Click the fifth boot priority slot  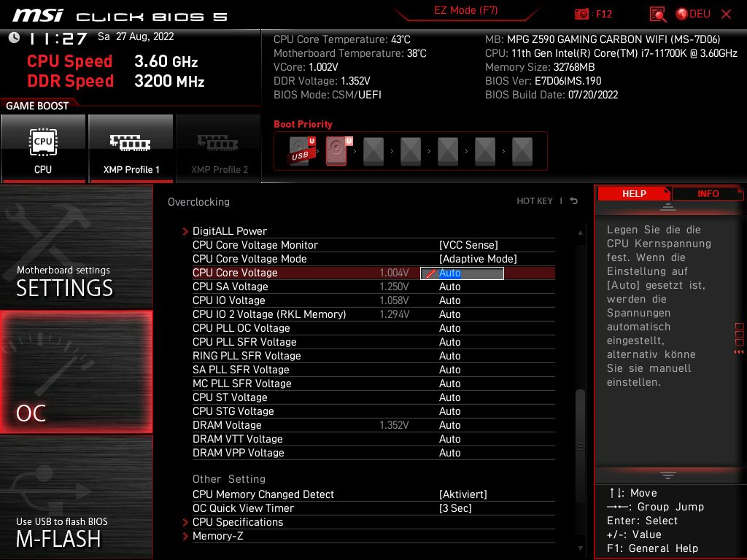tap(448, 152)
